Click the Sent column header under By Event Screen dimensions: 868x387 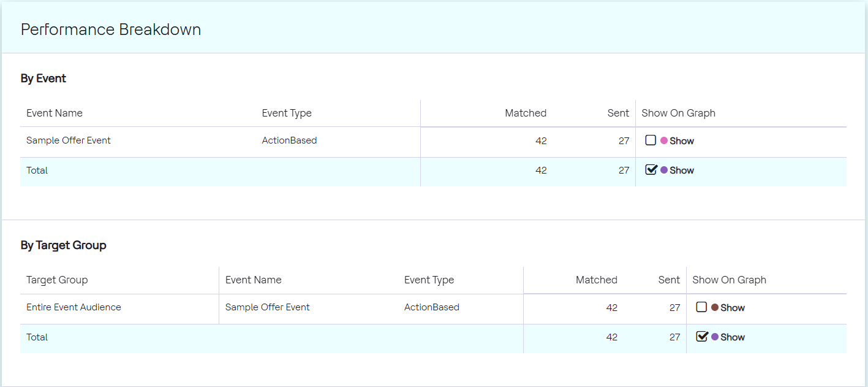click(x=618, y=113)
